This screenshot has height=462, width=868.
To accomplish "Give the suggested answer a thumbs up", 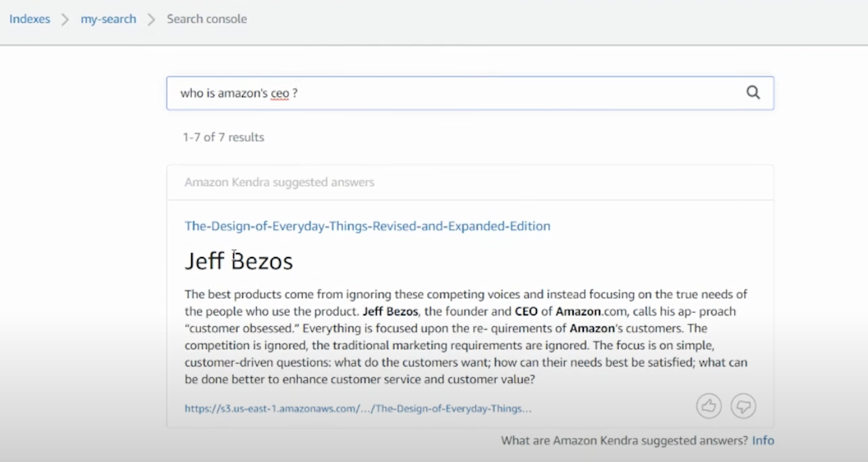I will (x=709, y=406).
